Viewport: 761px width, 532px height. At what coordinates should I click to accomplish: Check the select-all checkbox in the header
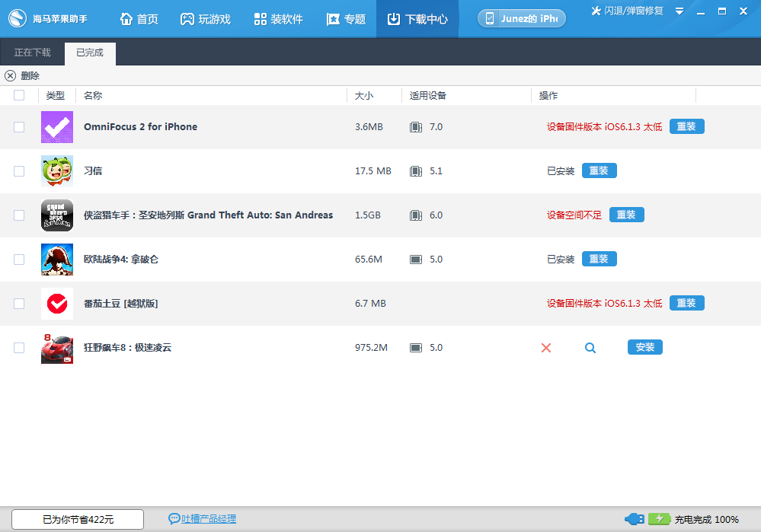[x=19, y=95]
